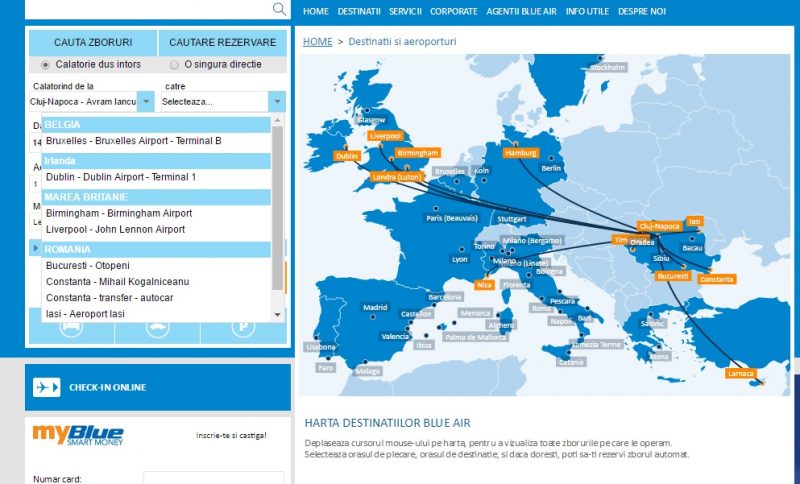Screen dimensions: 800x484
Task: Open the CORPORATE menu
Action: (454, 11)
